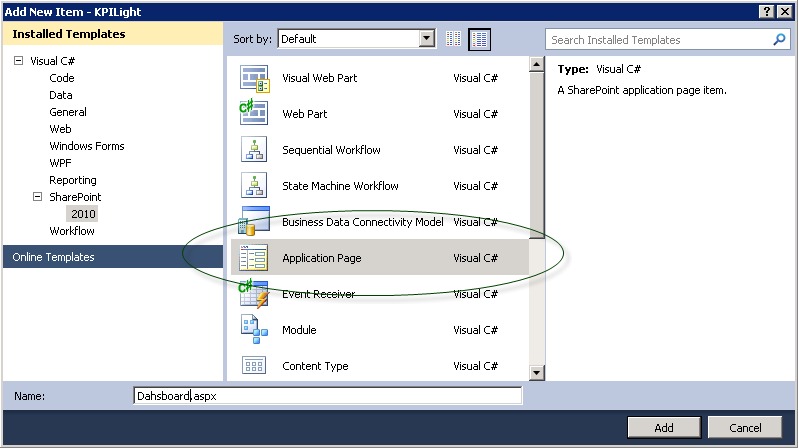Select the Code category
Screen dimensions: 798x448
[62, 78]
